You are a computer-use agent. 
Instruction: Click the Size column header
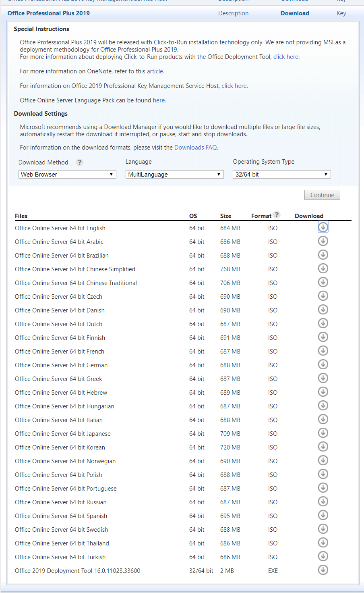point(226,216)
